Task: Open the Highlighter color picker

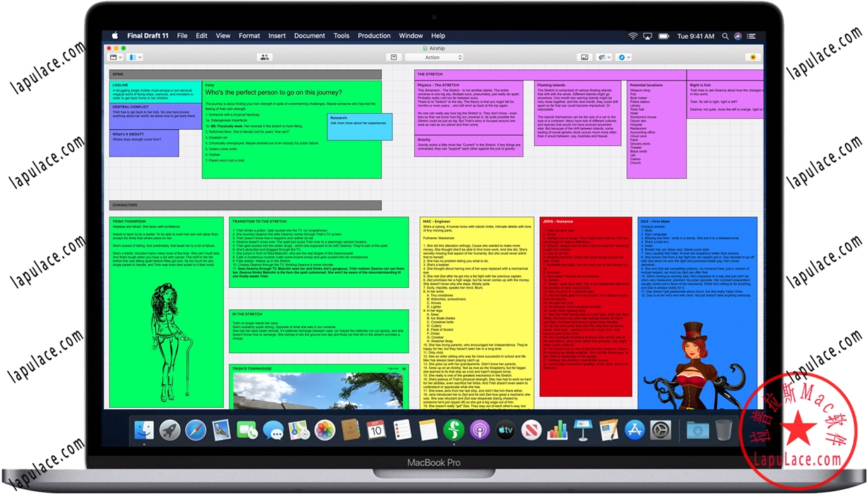Action: tap(608, 57)
